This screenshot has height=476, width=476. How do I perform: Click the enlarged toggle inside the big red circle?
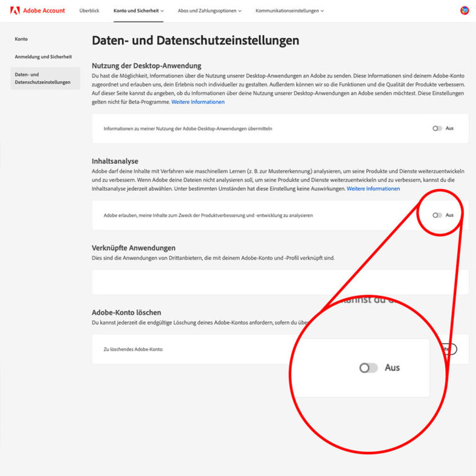click(368, 368)
